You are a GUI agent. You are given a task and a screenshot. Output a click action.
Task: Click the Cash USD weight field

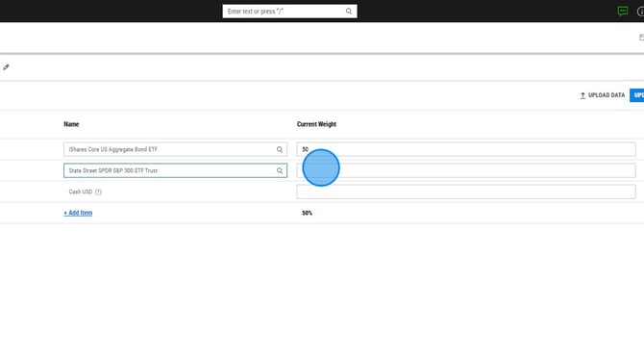466,192
